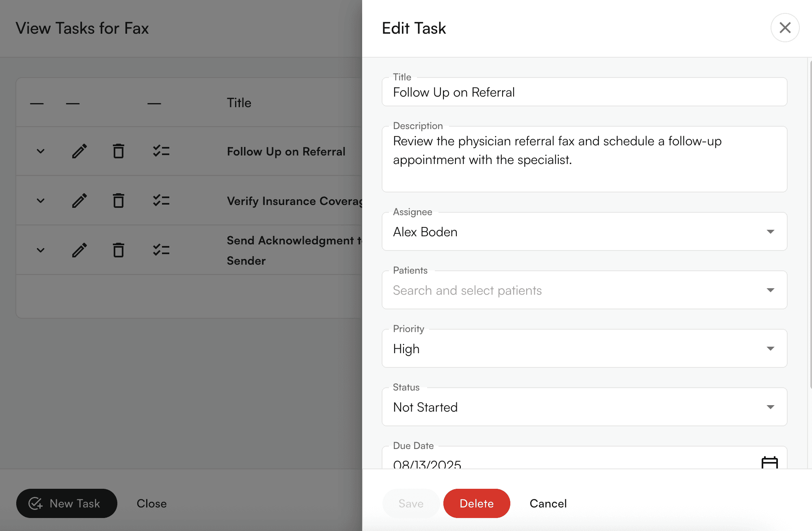Change the Status dropdown from Not Started
Image resolution: width=812 pixels, height=531 pixels.
(x=584, y=407)
